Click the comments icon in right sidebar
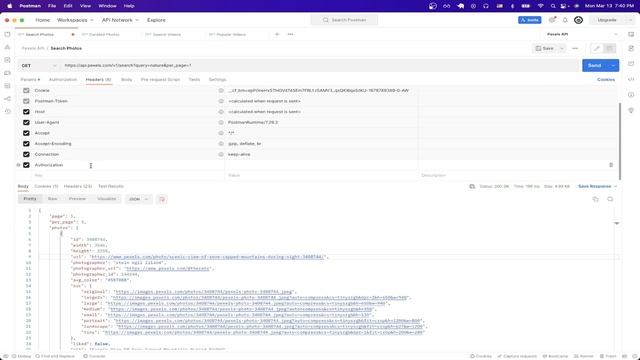Viewport: 640px width, 360px height. [631, 64]
